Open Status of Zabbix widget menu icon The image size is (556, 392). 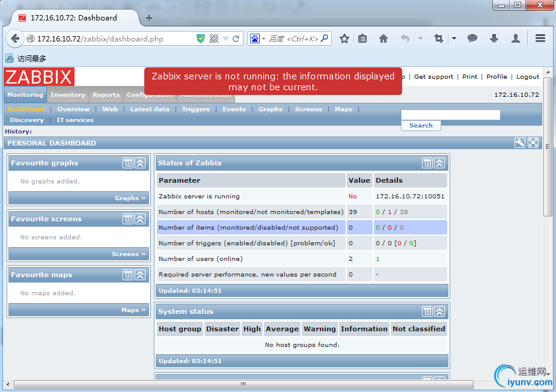[x=427, y=163]
